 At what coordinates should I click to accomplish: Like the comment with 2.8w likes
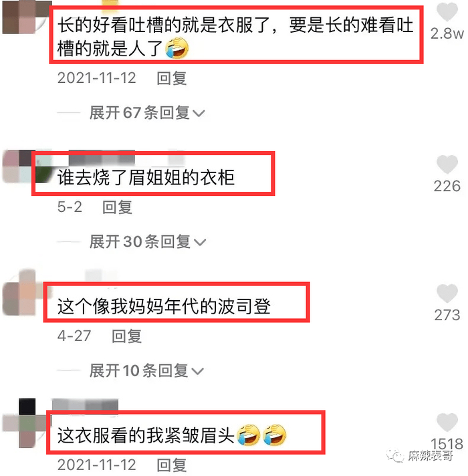[x=447, y=11]
